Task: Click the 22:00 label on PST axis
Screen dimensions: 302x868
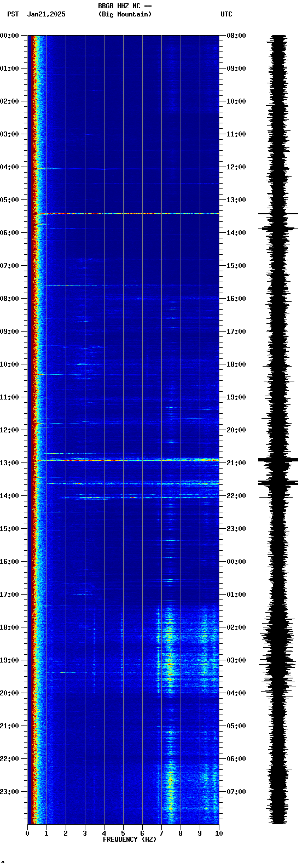Action: [x=9, y=759]
